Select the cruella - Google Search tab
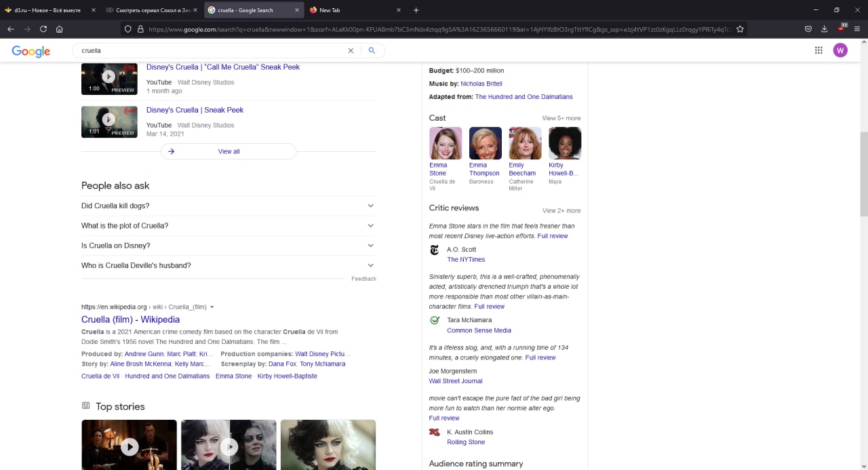 (254, 10)
